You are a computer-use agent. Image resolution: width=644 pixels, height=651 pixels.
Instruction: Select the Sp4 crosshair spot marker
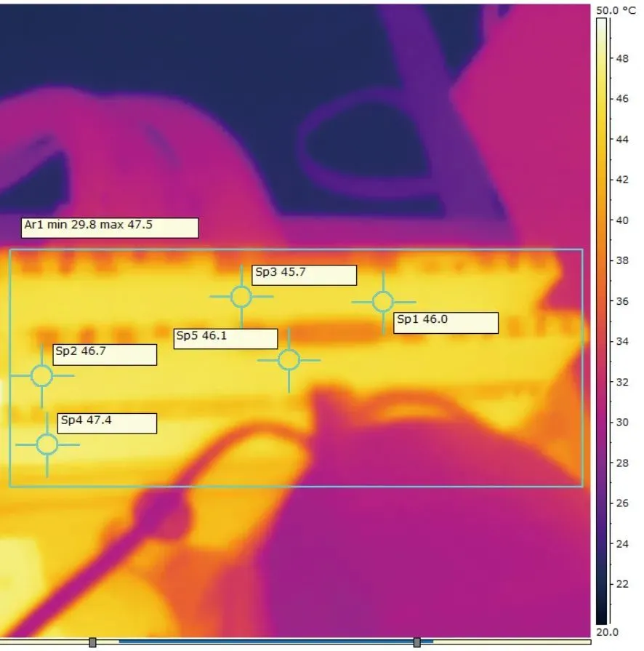(x=47, y=444)
